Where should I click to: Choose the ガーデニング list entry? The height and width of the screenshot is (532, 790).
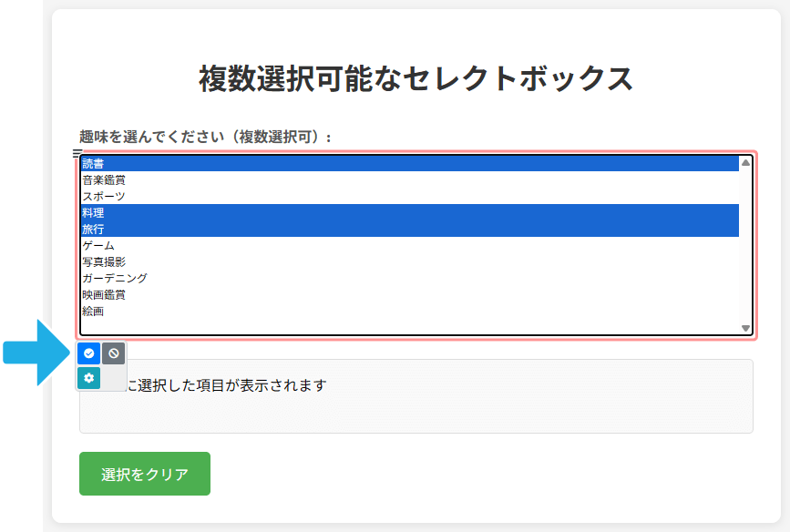point(114,279)
